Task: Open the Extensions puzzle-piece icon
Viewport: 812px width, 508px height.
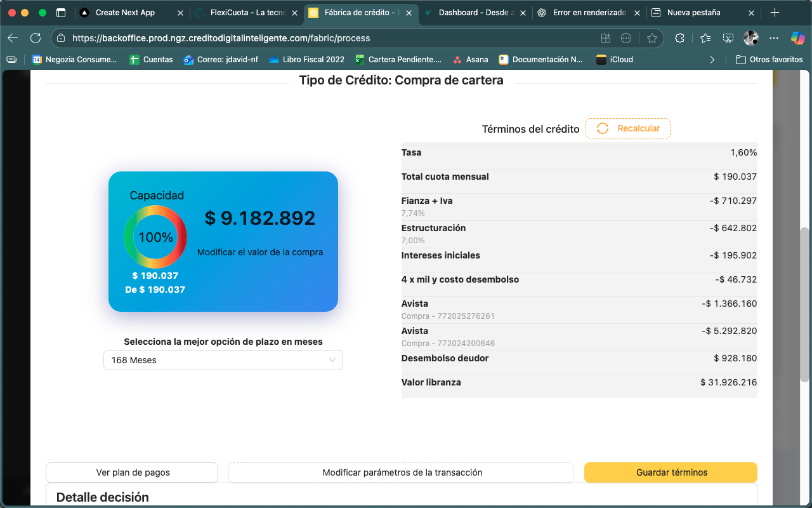Action: click(679, 38)
